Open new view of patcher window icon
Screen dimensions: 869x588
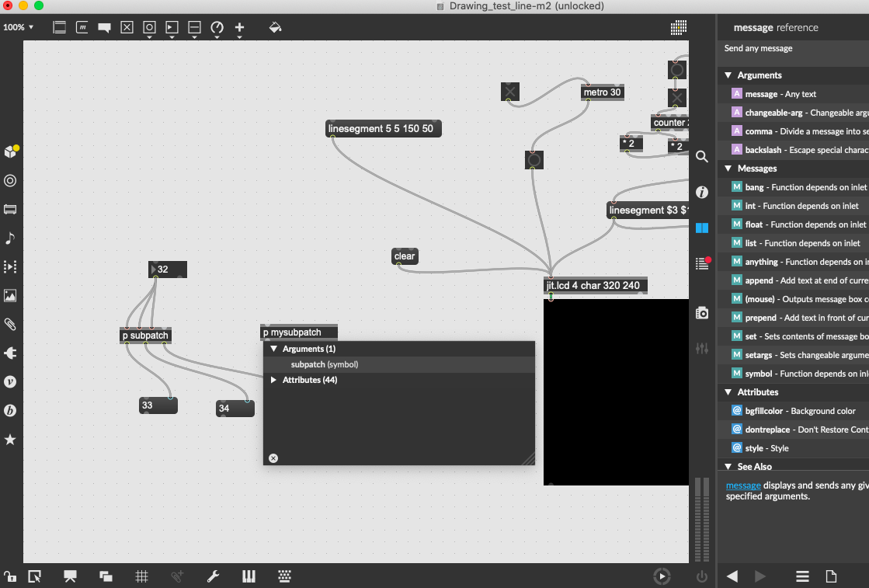coord(106,576)
